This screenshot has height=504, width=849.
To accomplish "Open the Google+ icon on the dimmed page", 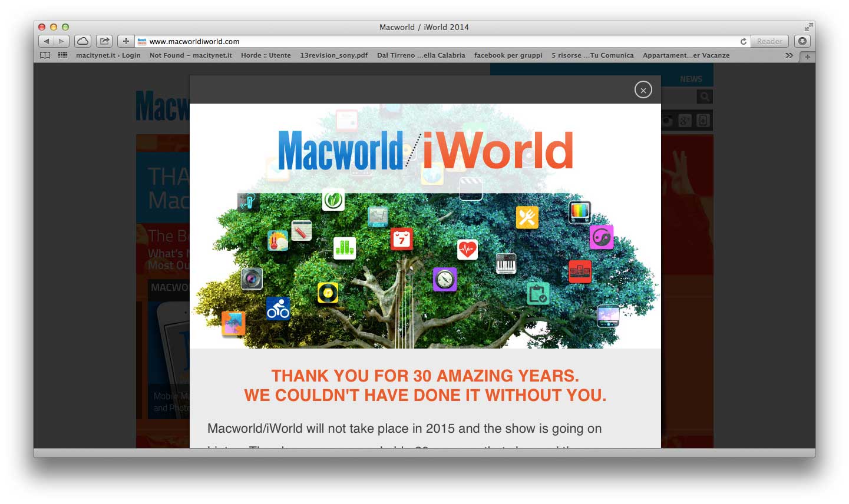I will click(685, 121).
